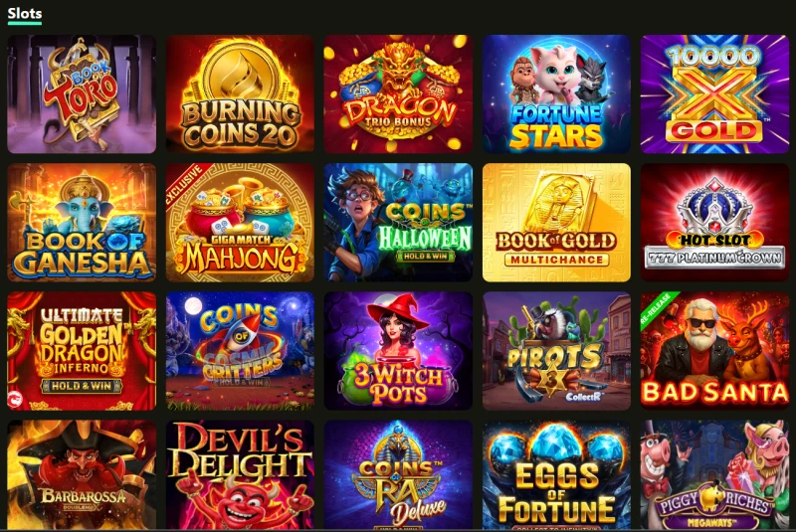
Task: Launch Coins of Ra Deluxe slot
Action: point(399,474)
